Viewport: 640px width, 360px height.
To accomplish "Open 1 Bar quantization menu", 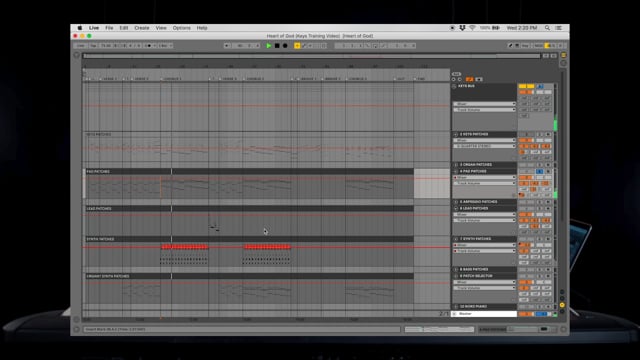I will coord(165,46).
